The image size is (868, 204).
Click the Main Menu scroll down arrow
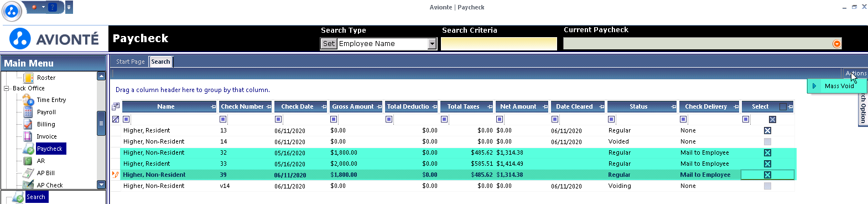pos(101,185)
